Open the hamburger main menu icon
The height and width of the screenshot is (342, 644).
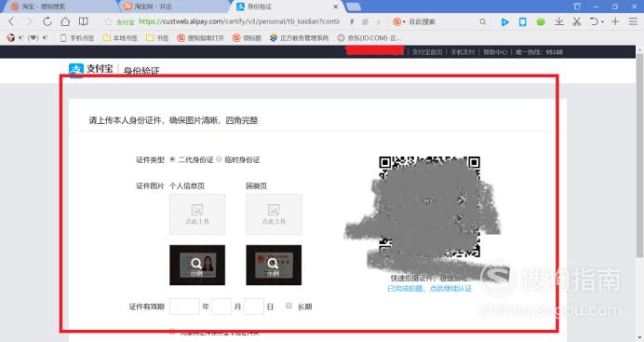633,21
